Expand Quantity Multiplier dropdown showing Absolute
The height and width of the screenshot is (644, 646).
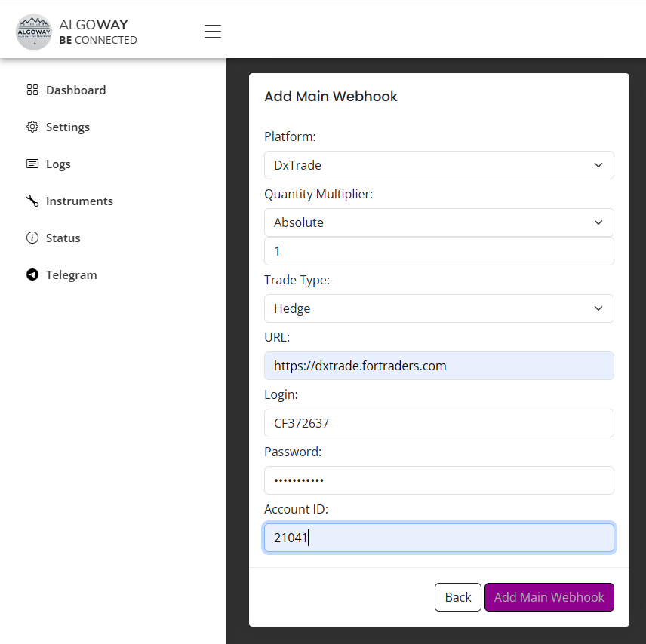pyautogui.click(x=438, y=222)
